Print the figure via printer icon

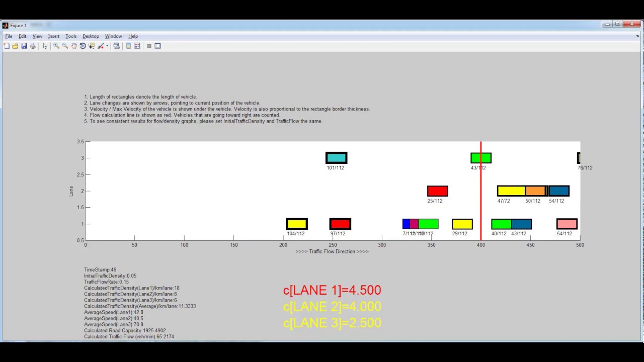tap(33, 46)
